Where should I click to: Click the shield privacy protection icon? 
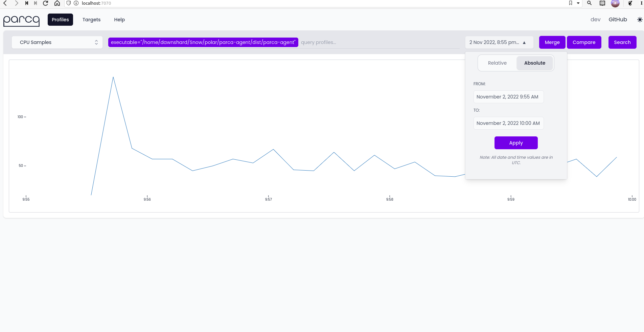(68, 3)
